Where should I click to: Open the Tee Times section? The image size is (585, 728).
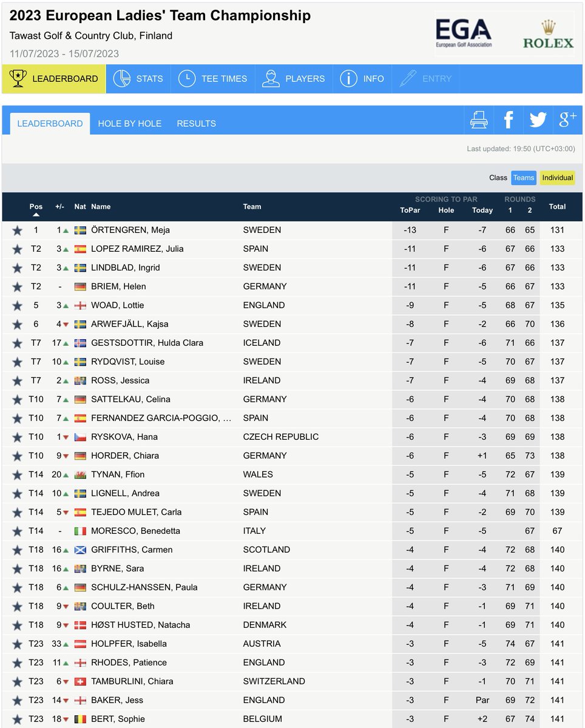point(213,79)
